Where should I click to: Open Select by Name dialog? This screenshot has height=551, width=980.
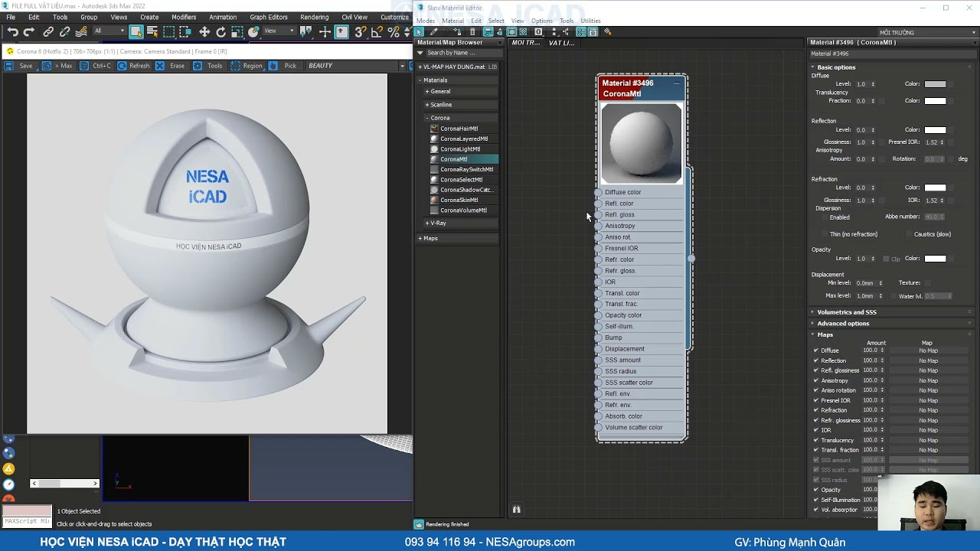pyautogui.click(x=152, y=32)
